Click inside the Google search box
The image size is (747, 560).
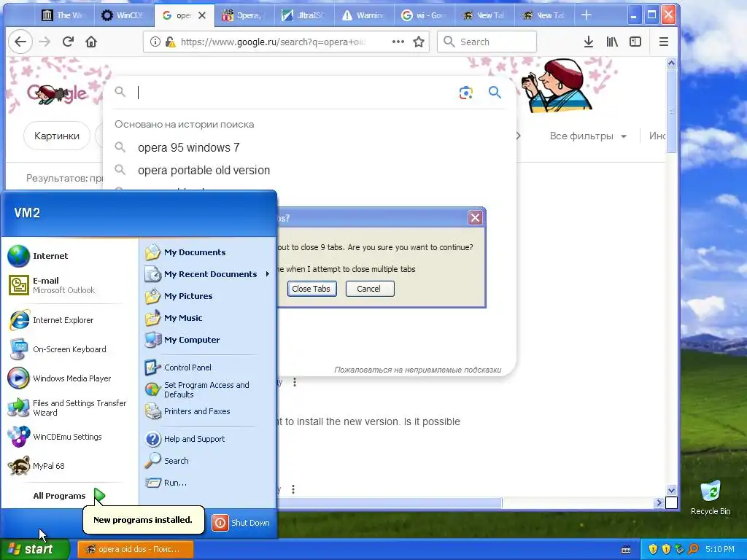(x=295, y=93)
